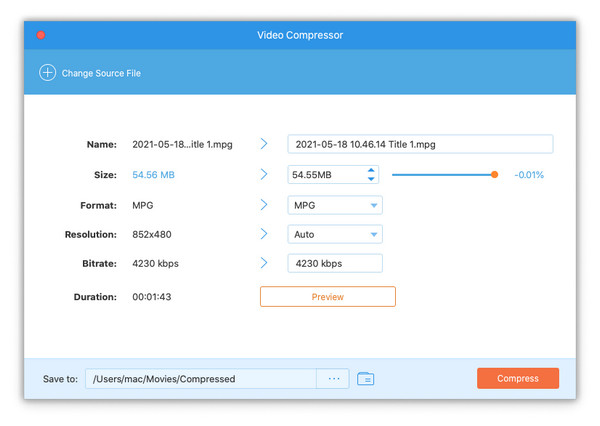This screenshot has width=600, height=426.
Task: Click the red close window button
Action: click(x=41, y=35)
